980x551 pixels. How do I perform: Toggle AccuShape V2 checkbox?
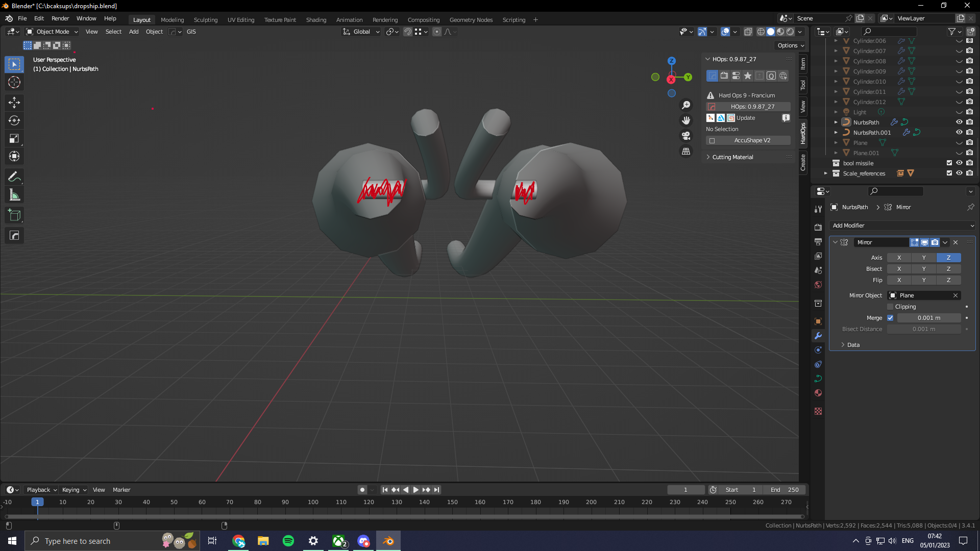712,141
